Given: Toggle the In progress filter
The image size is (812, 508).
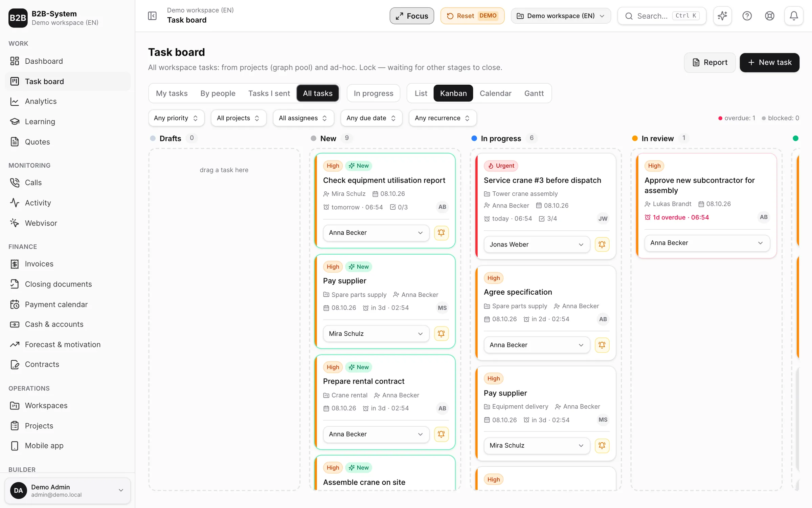Looking at the screenshot, I should (x=374, y=93).
